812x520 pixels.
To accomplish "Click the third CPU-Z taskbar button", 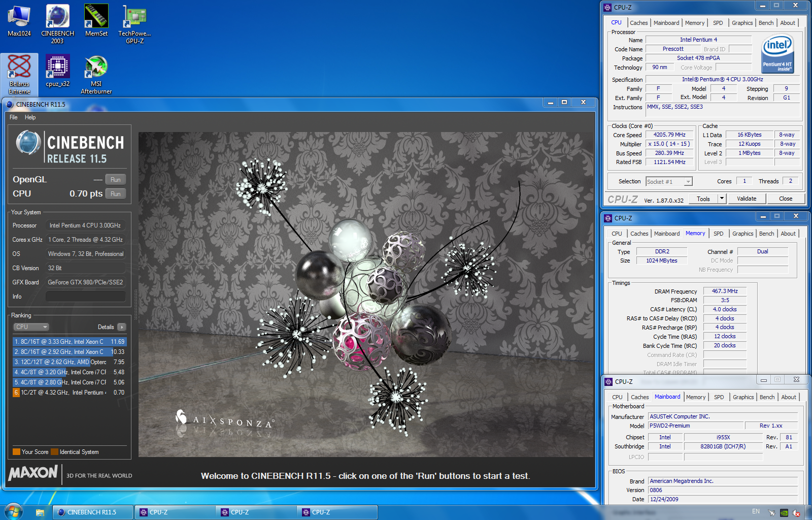I will [337, 512].
